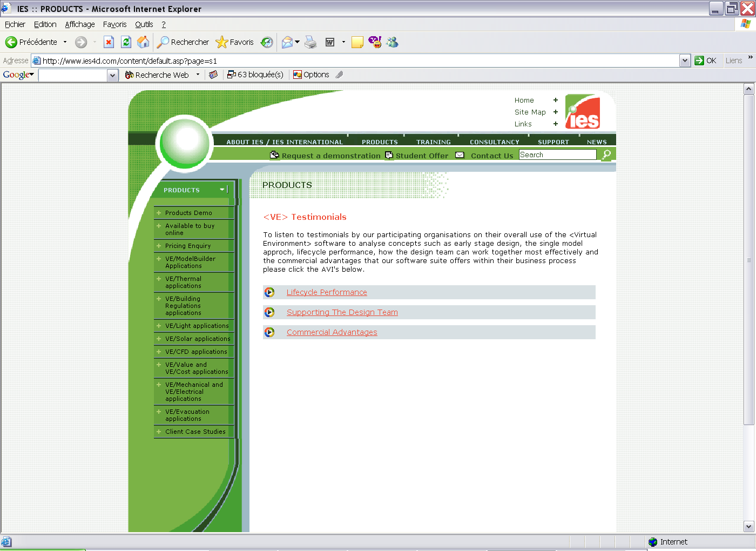
Task: Open the Mail options dropdown arrow
Action: [297, 42]
